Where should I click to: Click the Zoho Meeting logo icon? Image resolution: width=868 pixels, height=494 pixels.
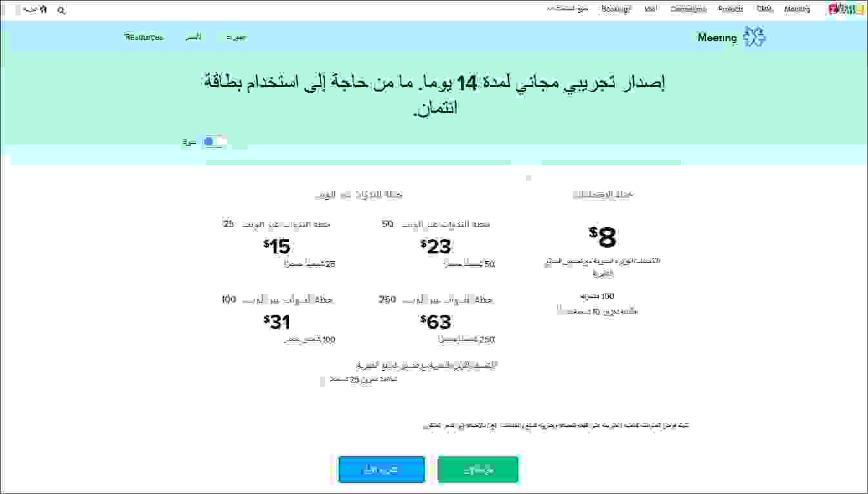(755, 37)
